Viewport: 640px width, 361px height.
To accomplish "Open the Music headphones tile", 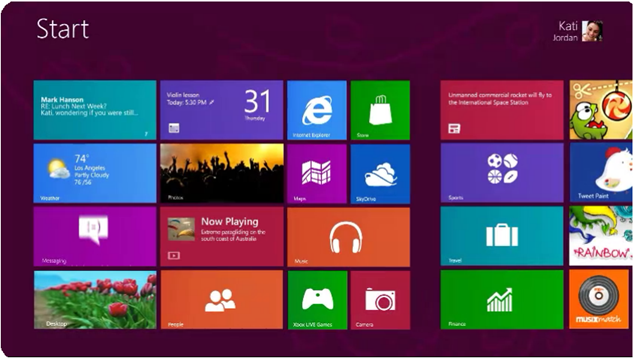I will [349, 237].
